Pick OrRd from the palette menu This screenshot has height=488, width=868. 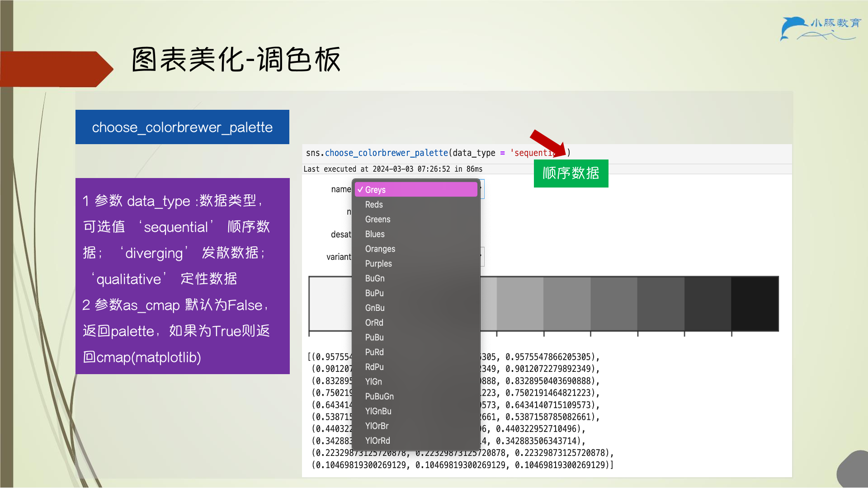point(416,323)
